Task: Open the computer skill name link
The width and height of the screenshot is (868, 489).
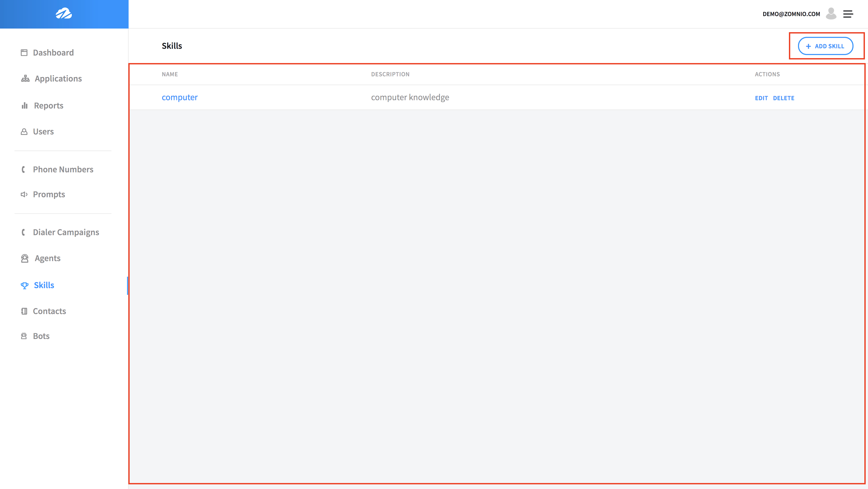Action: [180, 97]
